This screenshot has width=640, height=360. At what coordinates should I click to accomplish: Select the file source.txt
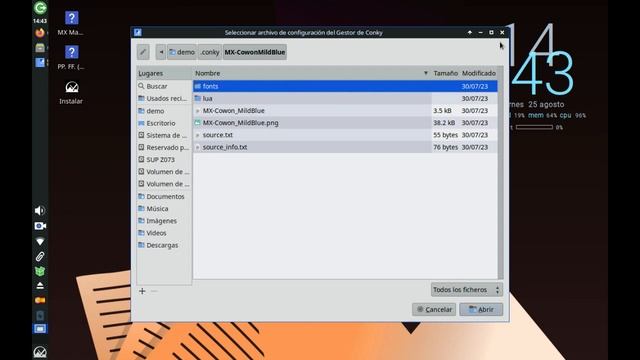[345, 135]
